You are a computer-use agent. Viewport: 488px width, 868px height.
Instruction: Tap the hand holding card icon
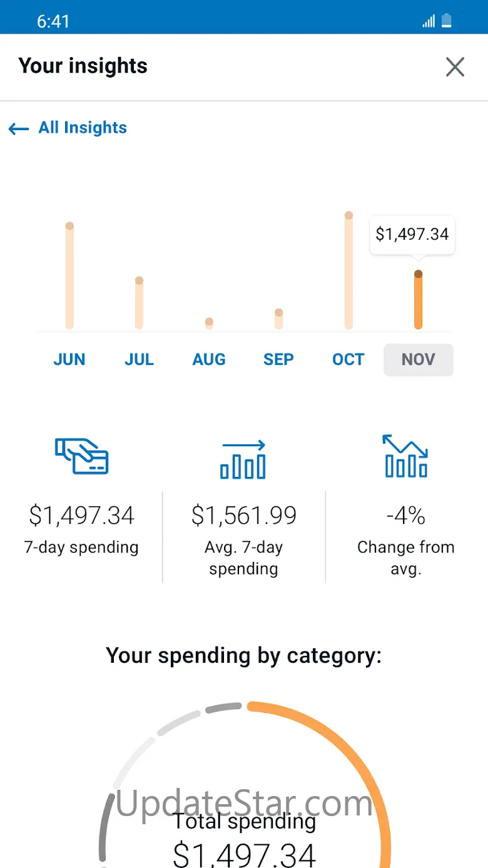[x=81, y=456]
